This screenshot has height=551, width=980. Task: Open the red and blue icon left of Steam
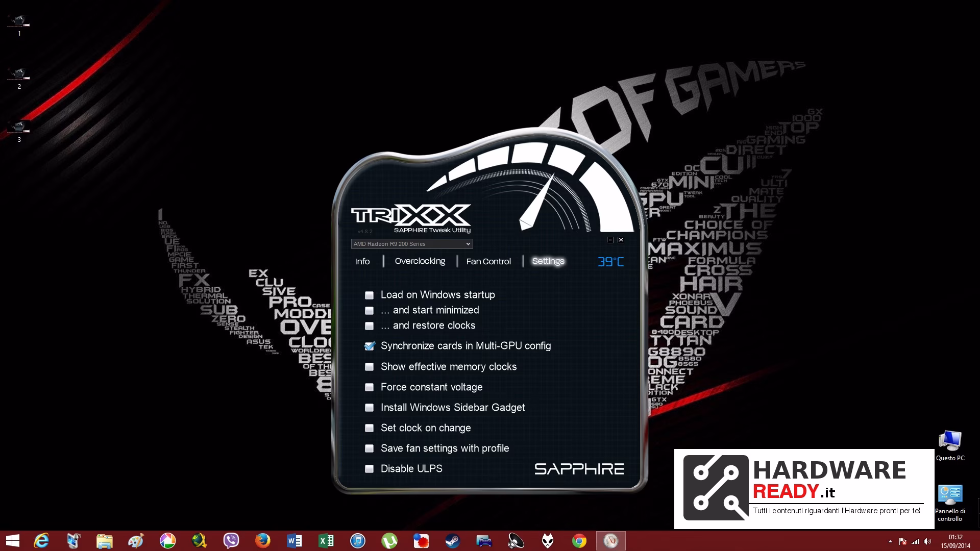(421, 541)
